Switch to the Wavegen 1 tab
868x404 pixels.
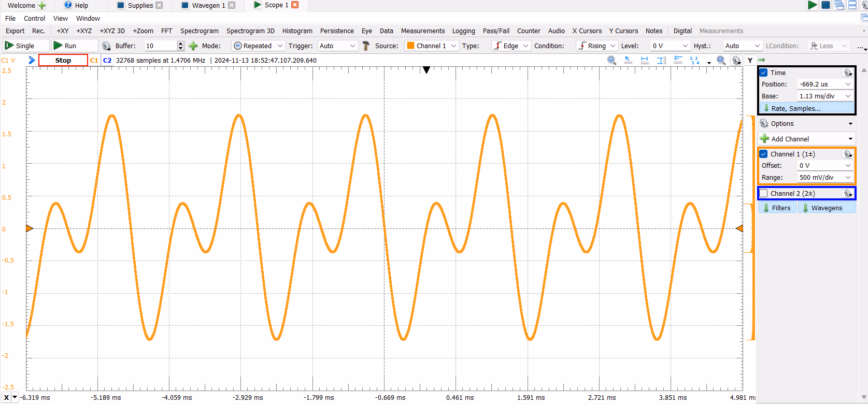click(x=208, y=5)
